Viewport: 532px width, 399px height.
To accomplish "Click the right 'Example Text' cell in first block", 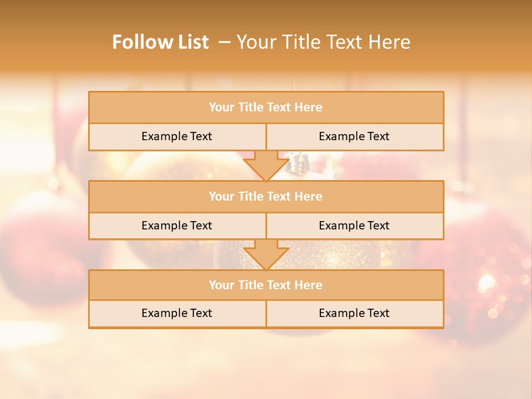I will pyautogui.click(x=355, y=137).
